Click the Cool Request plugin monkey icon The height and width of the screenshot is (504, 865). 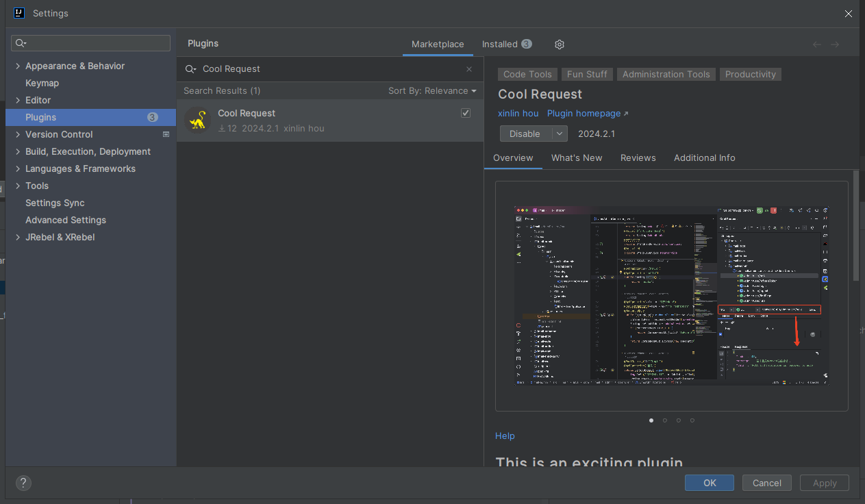[x=197, y=121]
